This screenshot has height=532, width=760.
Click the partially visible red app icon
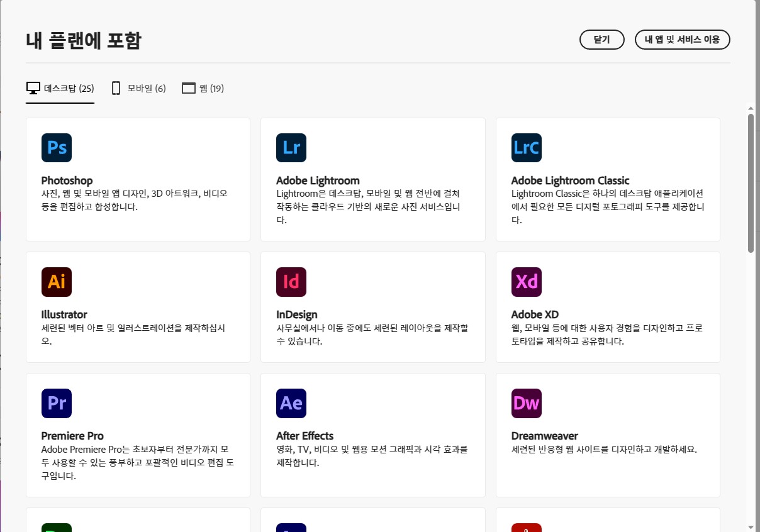tap(526, 528)
